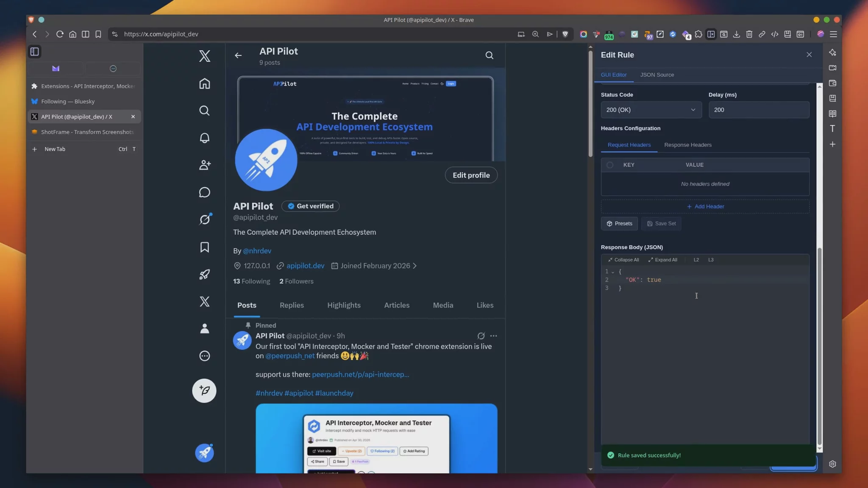868x488 pixels.
Task: Open @peerpush_net mention link
Action: [x=290, y=356]
